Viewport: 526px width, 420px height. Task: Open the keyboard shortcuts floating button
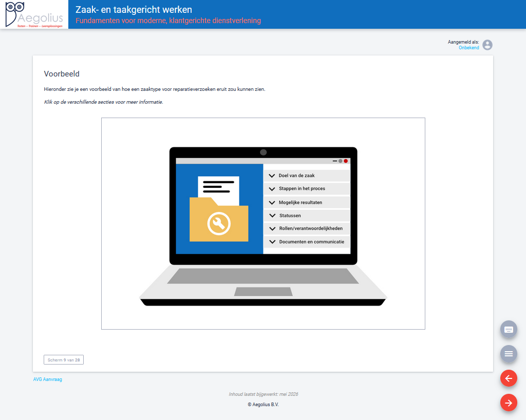[509, 329]
